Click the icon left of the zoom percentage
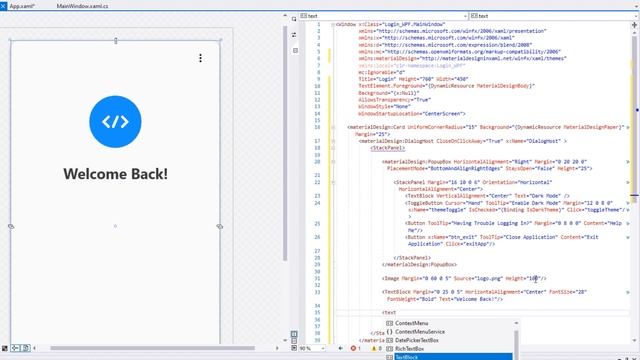The width and height of the screenshot is (640, 360). click(x=294, y=348)
